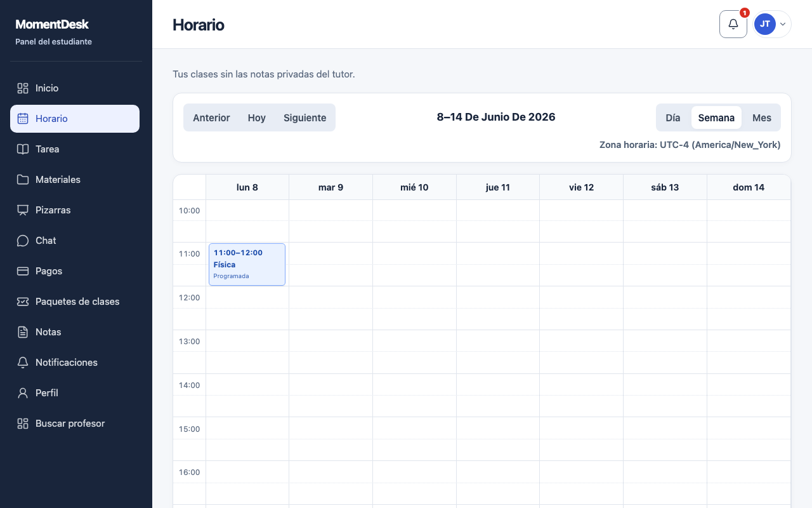Open the Pizarras label
This screenshot has height=508, width=812.
(x=53, y=210)
